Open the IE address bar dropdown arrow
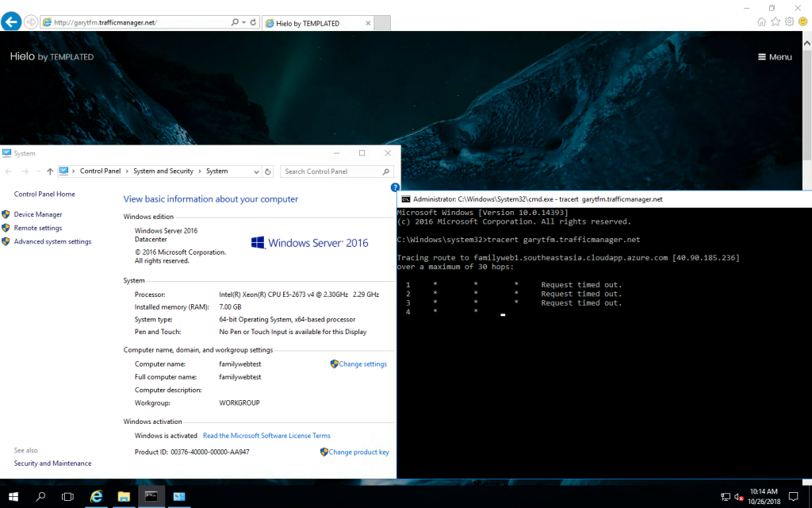812x508 pixels. coord(244,22)
